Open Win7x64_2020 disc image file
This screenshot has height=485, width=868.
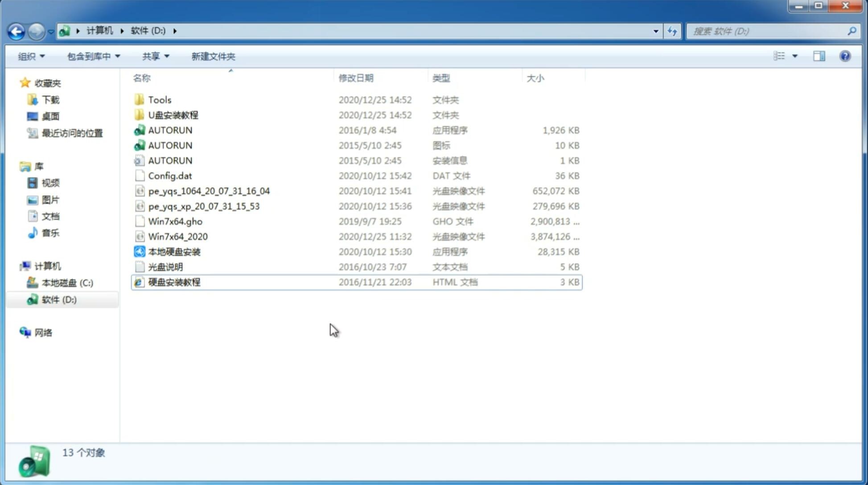tap(177, 237)
